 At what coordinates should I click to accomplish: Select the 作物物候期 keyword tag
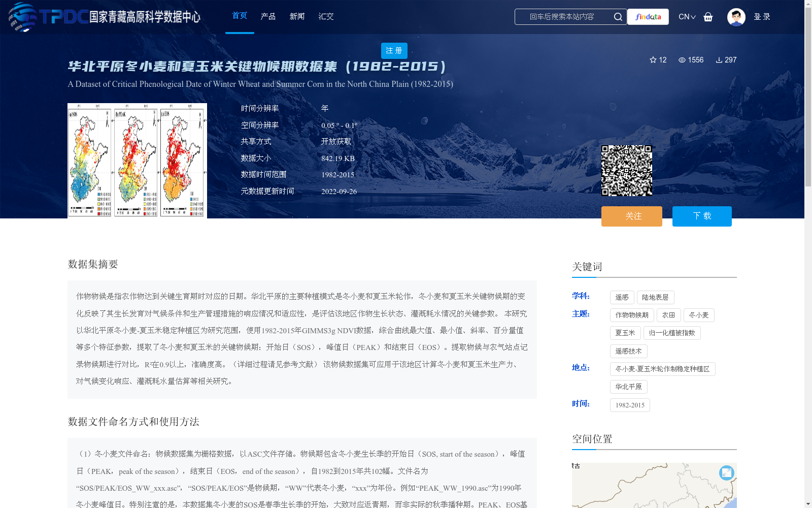click(x=632, y=315)
